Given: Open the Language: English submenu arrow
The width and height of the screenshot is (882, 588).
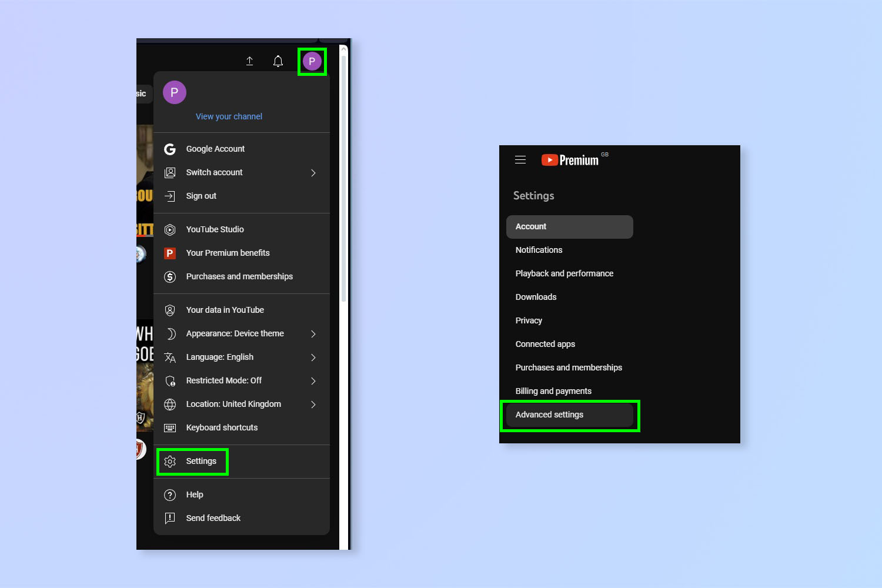Looking at the screenshot, I should 313,358.
